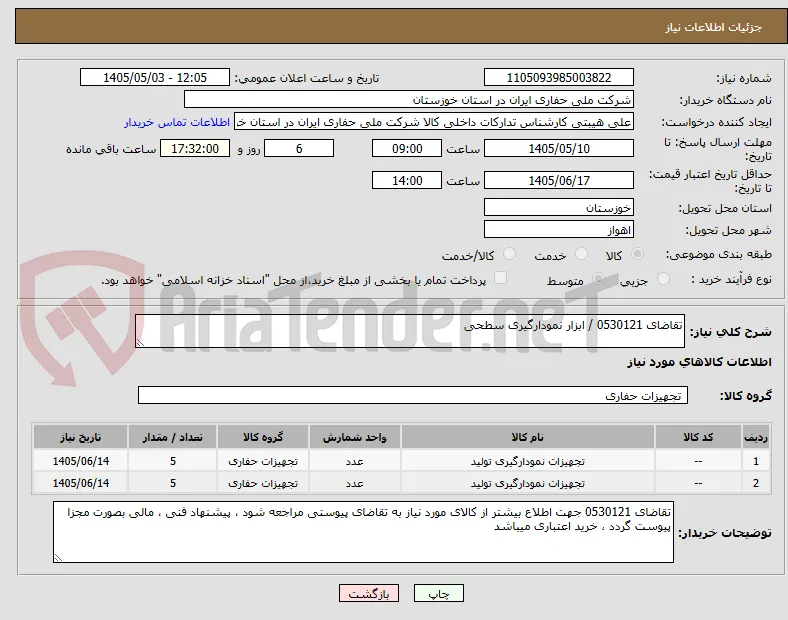Click the جزئیات اطلاعات نیاز page header
Viewport: 788px width, 620px height.
714,27
